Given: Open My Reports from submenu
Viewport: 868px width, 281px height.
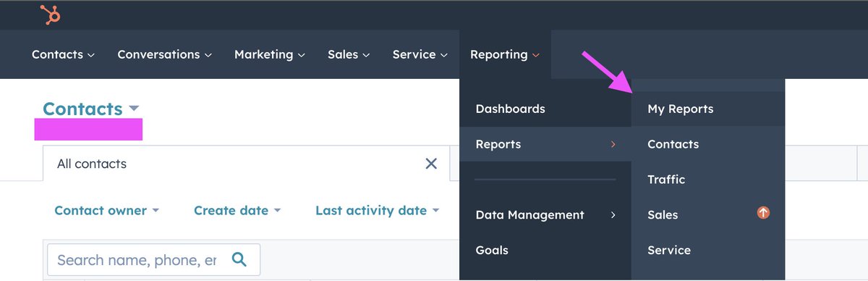Looking at the screenshot, I should [x=708, y=109].
